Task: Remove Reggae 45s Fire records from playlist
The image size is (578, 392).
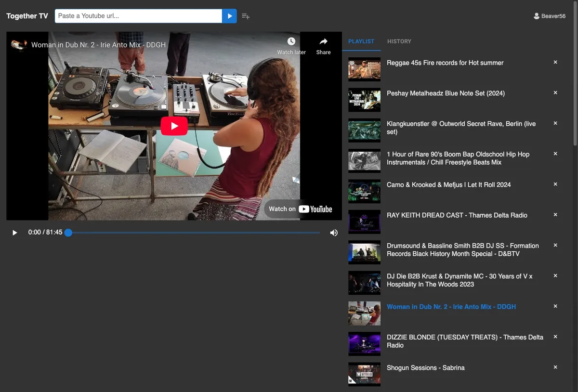Action: (x=555, y=62)
